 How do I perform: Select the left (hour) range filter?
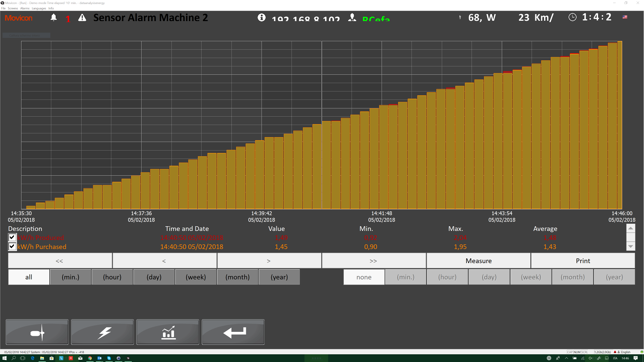click(112, 277)
